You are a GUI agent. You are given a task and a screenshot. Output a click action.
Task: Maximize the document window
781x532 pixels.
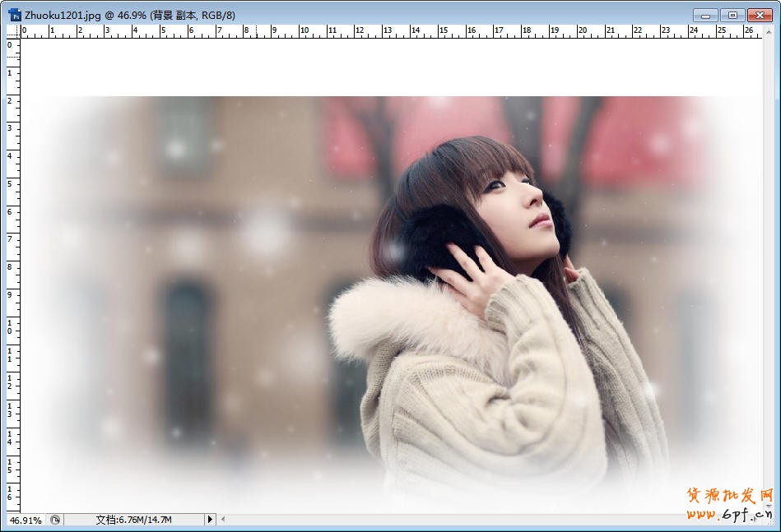(x=732, y=15)
